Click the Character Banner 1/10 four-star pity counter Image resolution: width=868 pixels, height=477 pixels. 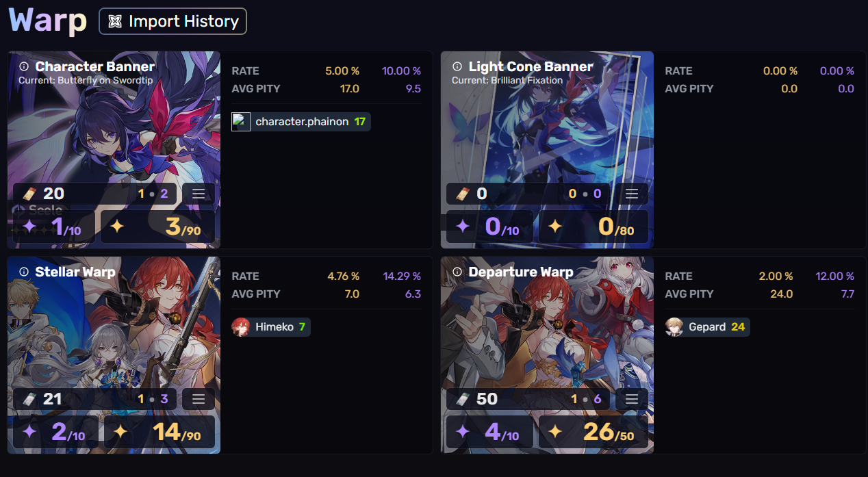coord(55,227)
